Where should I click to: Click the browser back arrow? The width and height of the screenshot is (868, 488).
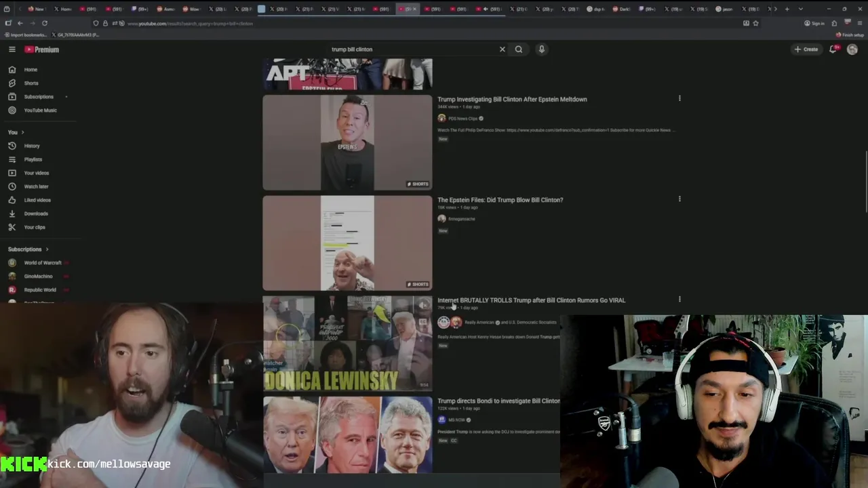tap(20, 23)
